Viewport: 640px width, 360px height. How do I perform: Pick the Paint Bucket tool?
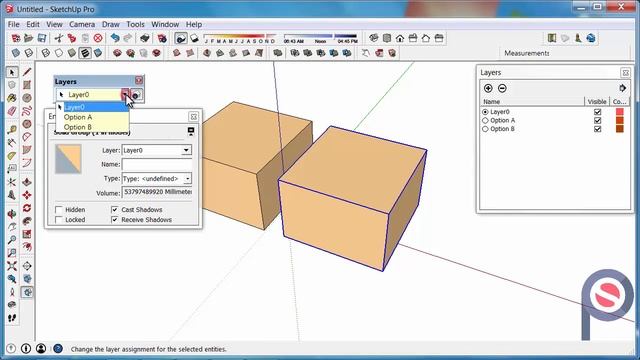tap(12, 98)
